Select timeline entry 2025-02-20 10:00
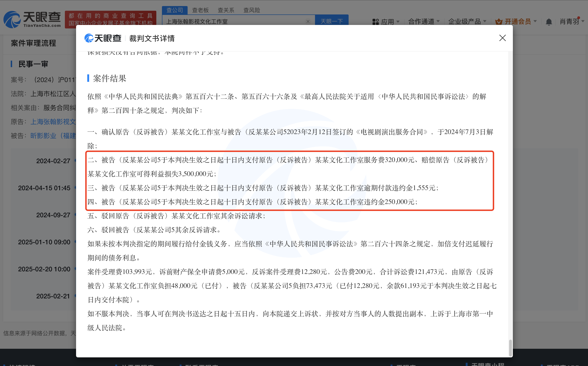The width and height of the screenshot is (588, 366). [44, 269]
